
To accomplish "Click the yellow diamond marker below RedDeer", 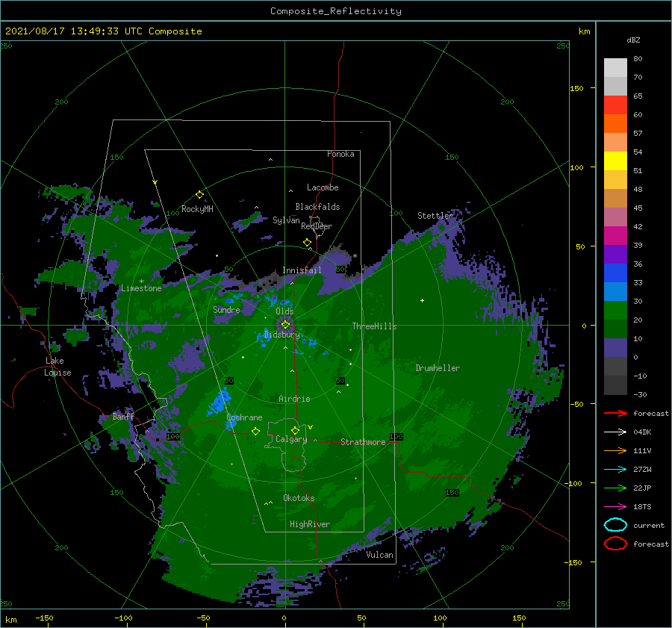I will (307, 243).
